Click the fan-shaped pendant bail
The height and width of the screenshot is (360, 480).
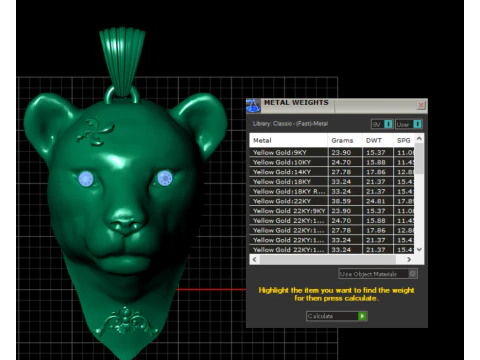122,62
